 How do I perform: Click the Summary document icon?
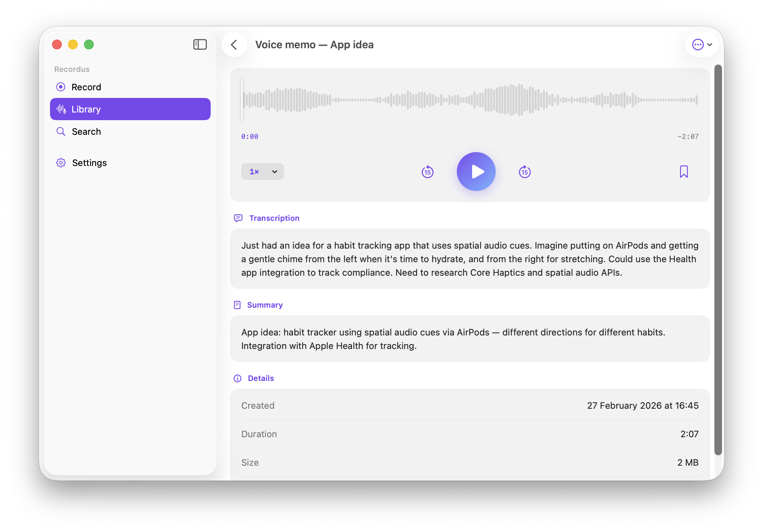(x=237, y=305)
